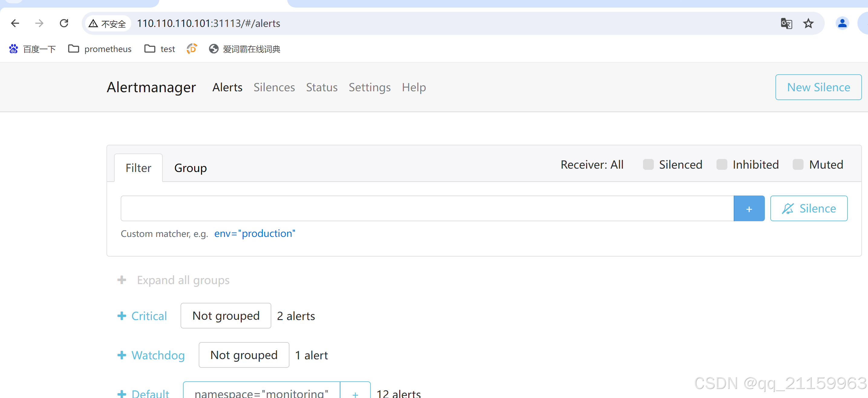Image resolution: width=868 pixels, height=398 pixels.
Task: Open the browser profile avatar
Action: 842,23
